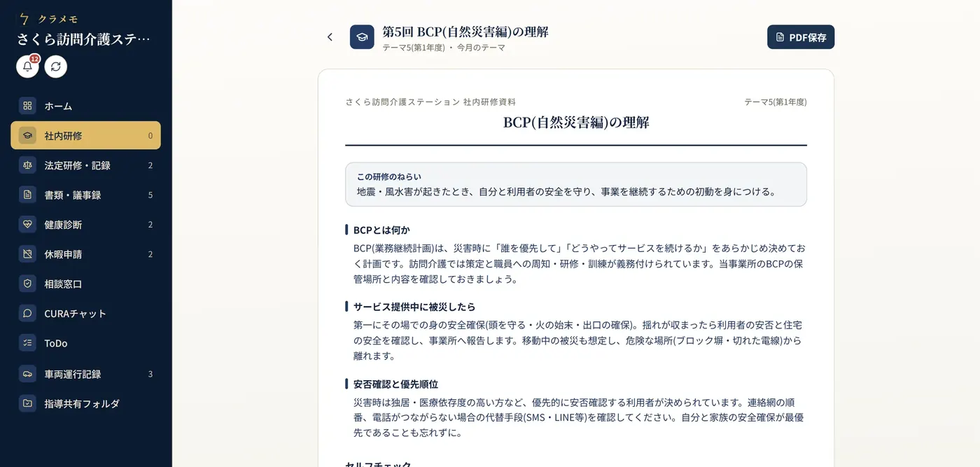Click the refresh sync icon
The height and width of the screenshot is (467, 980).
56,67
